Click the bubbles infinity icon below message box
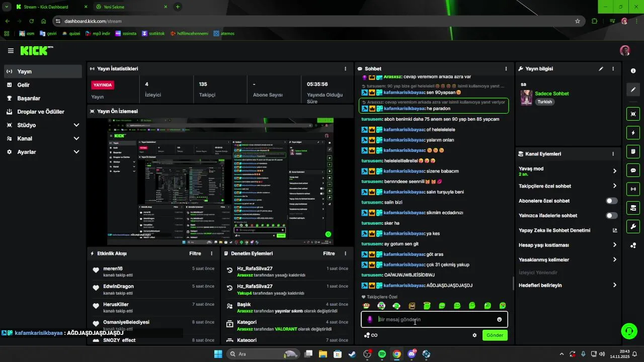The height and width of the screenshot is (362, 644). click(371, 335)
